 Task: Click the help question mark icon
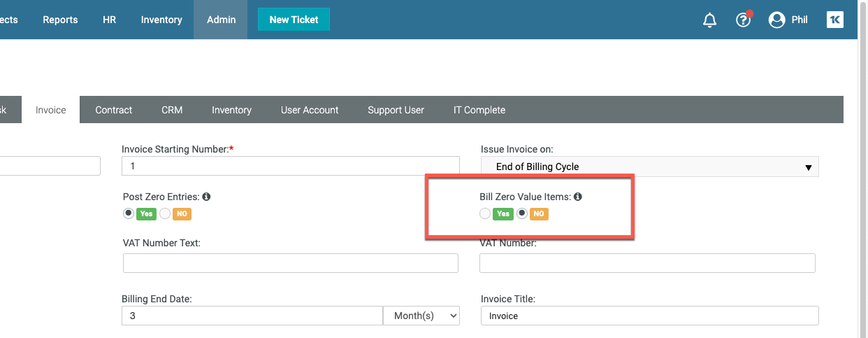(744, 20)
